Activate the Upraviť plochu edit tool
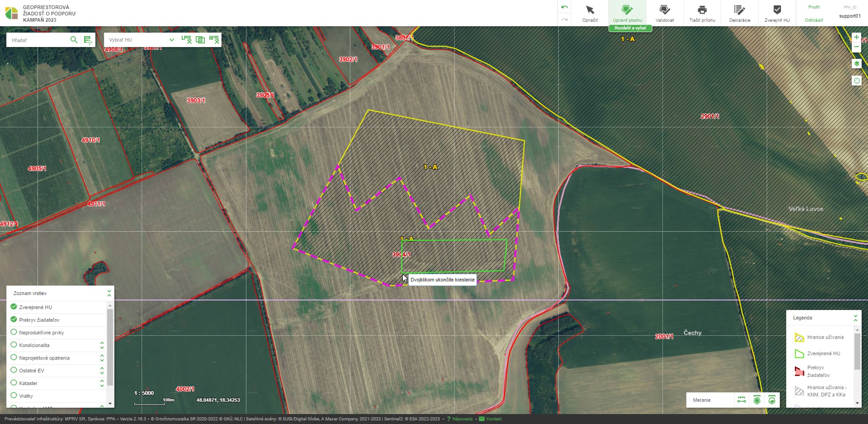 [627, 13]
